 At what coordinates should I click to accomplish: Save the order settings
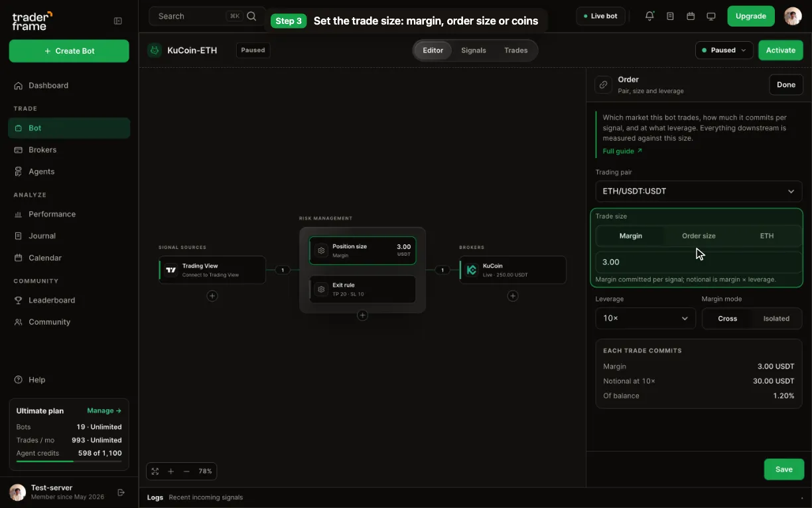pyautogui.click(x=784, y=469)
